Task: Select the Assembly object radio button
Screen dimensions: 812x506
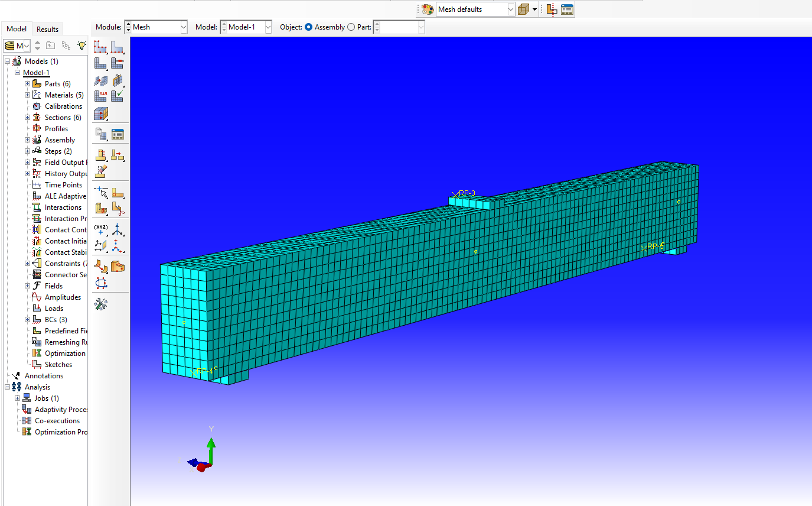Action: (309, 27)
